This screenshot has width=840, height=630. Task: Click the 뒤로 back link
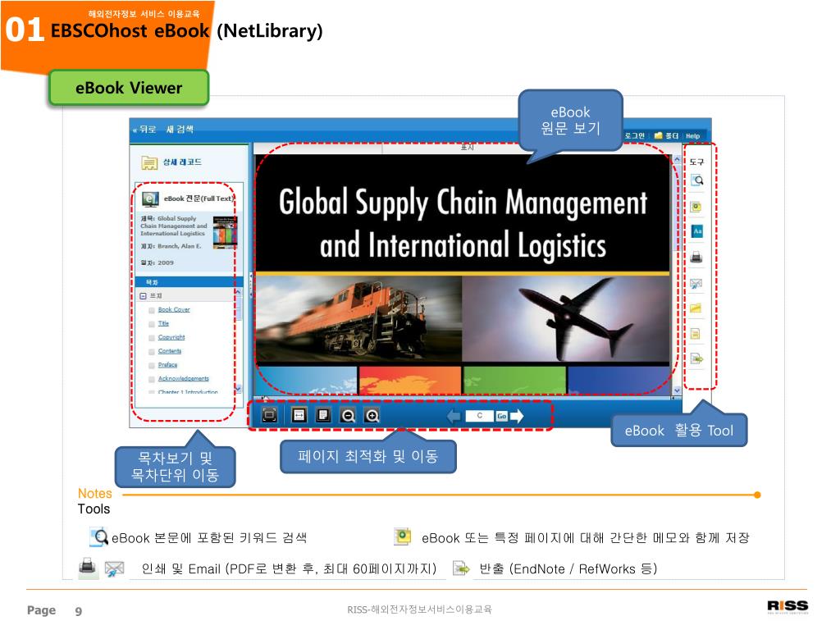tap(144, 129)
